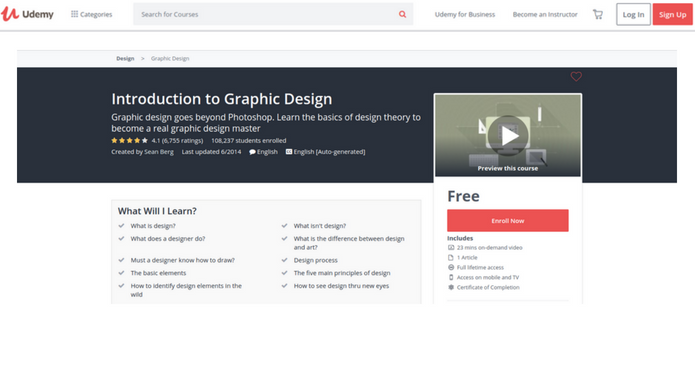Play the course preview video
695x391 pixels.
pos(508,135)
